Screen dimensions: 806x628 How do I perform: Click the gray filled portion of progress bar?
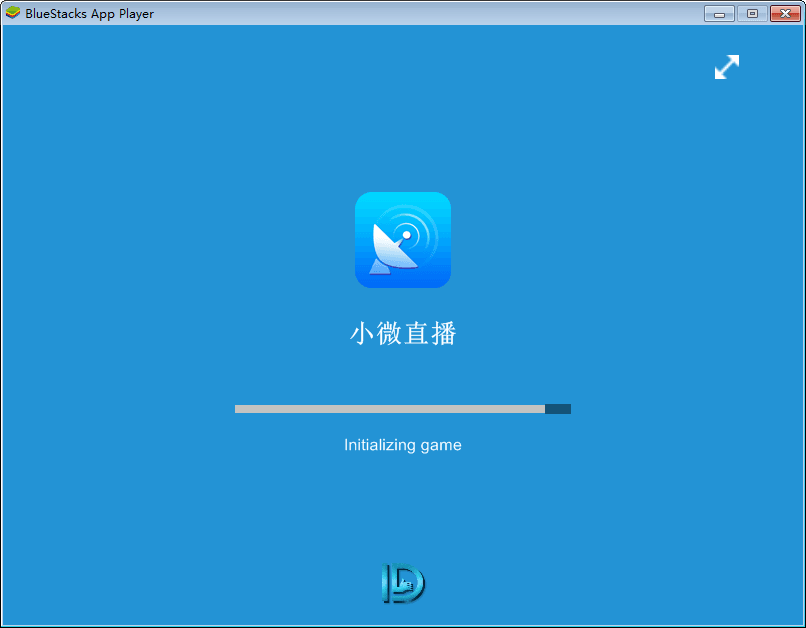coord(390,409)
